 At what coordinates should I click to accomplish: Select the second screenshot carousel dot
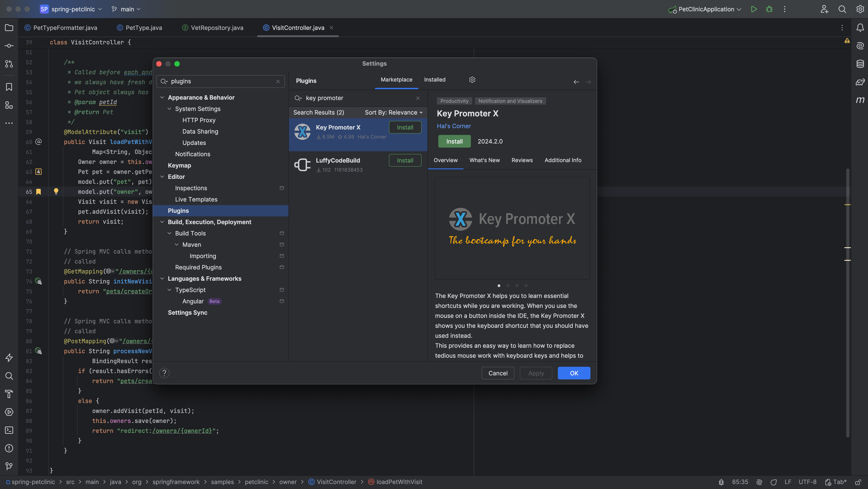(x=508, y=285)
